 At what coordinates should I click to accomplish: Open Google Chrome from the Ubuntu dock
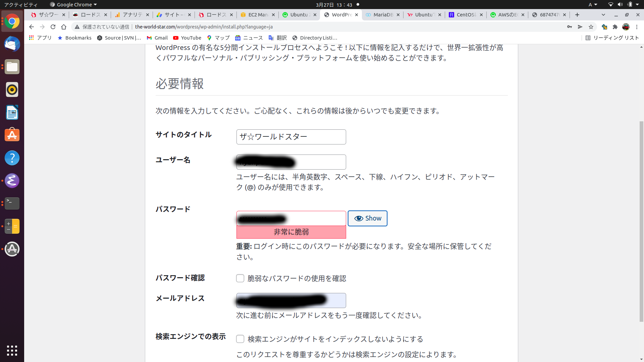(x=12, y=21)
